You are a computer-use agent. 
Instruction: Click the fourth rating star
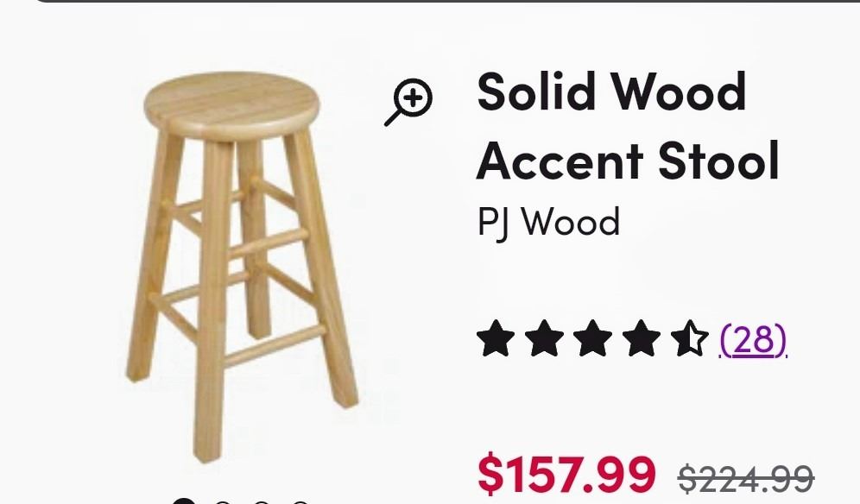641,338
